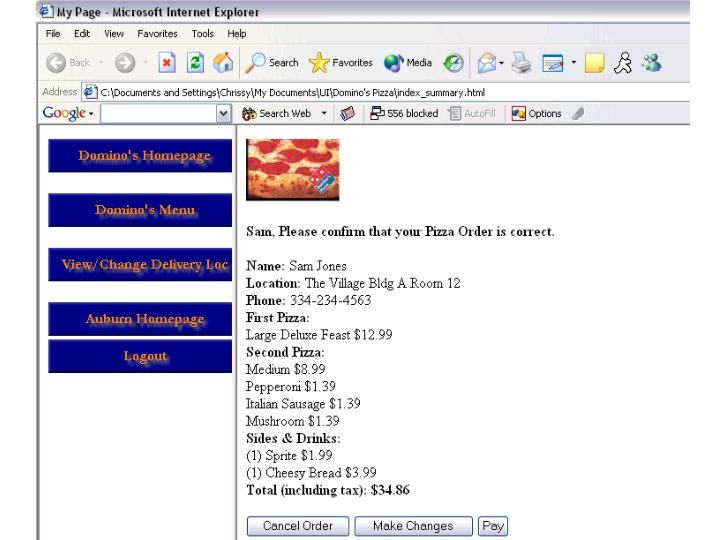Go to Domino's Homepage button
The image size is (720, 540).
[140, 156]
